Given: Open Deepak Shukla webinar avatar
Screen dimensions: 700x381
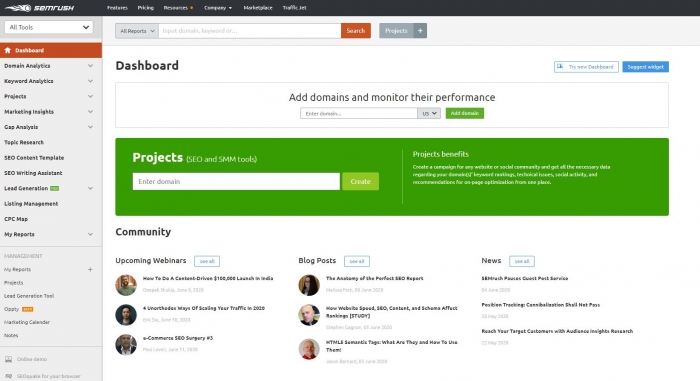Looking at the screenshot, I should [126, 285].
